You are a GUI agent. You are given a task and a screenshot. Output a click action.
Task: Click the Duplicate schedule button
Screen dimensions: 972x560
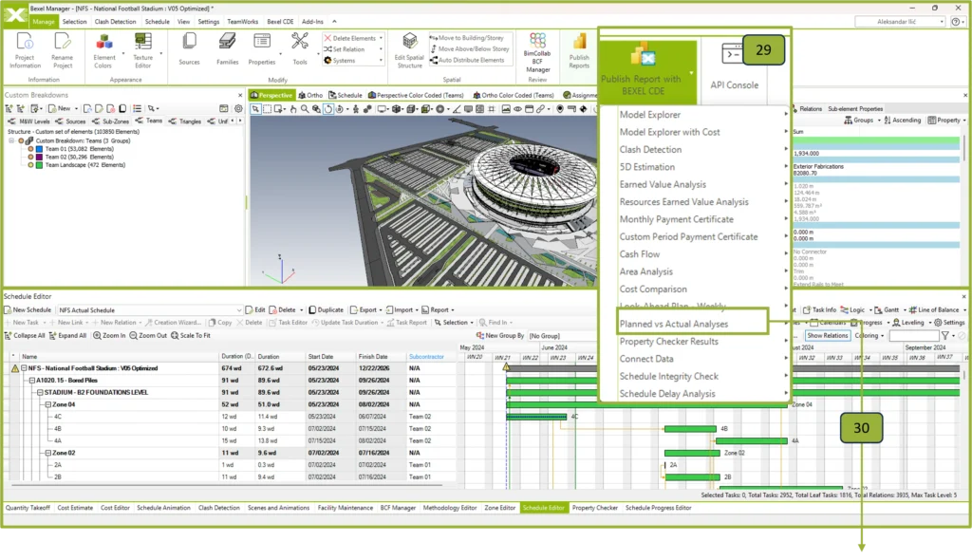327,309
